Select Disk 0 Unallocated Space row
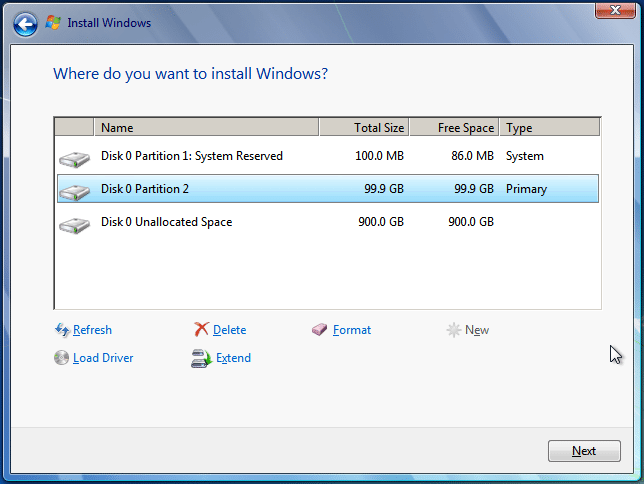Viewport: 644px width, 484px height. 328,222
